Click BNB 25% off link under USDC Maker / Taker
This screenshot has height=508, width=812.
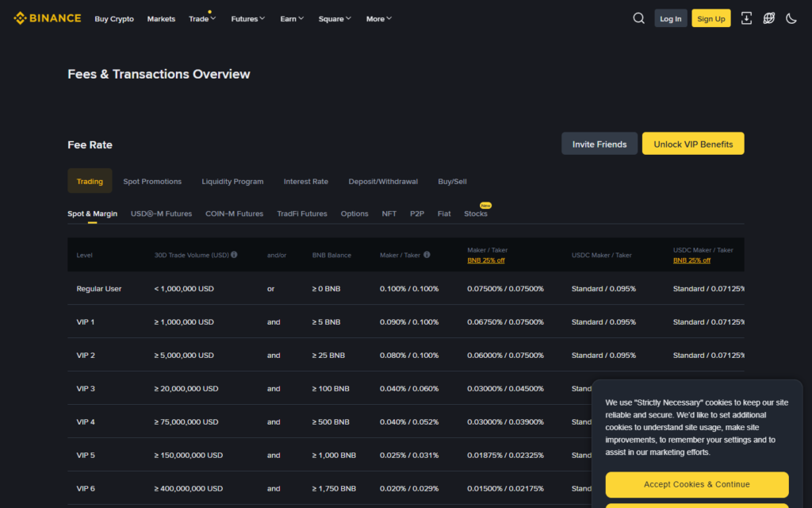coord(691,260)
